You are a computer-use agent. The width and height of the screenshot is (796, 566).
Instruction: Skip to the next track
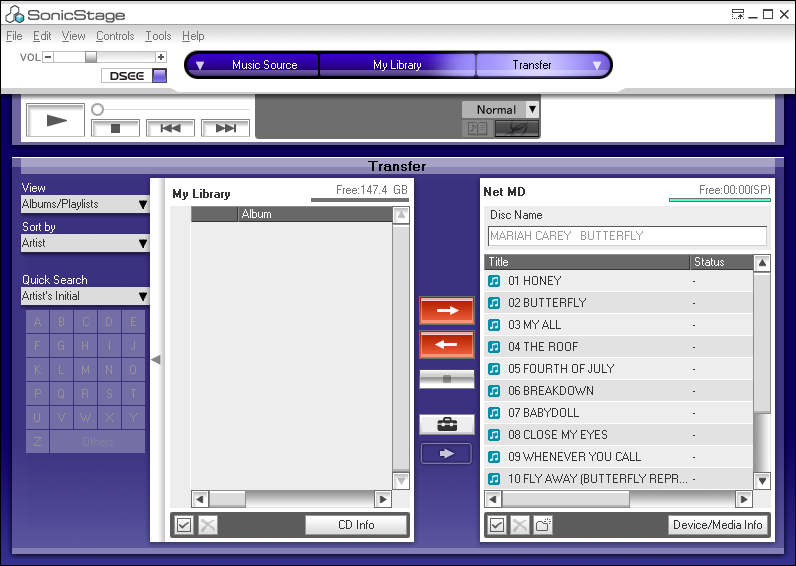click(x=225, y=128)
